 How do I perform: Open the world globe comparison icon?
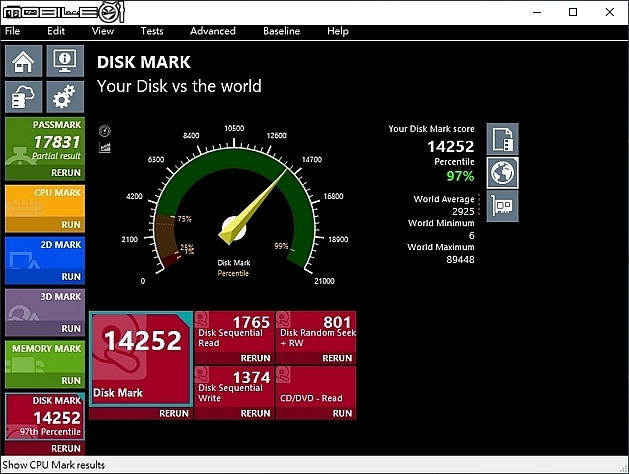tap(503, 173)
